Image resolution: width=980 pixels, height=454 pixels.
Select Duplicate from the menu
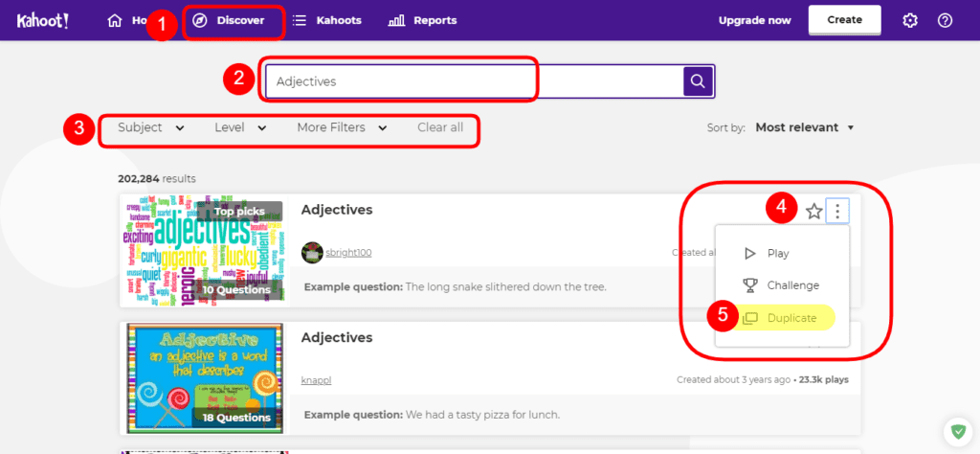(x=782, y=318)
